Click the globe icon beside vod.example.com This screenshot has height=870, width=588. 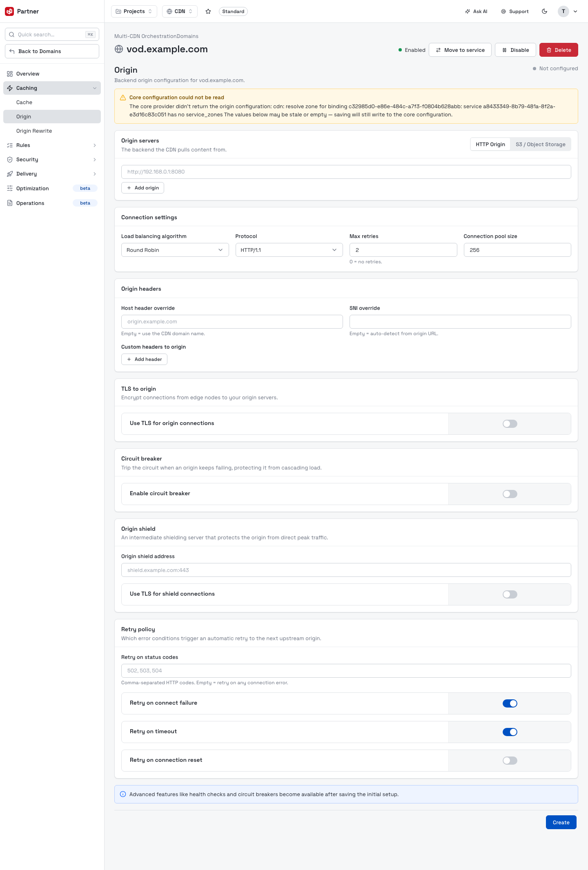119,49
